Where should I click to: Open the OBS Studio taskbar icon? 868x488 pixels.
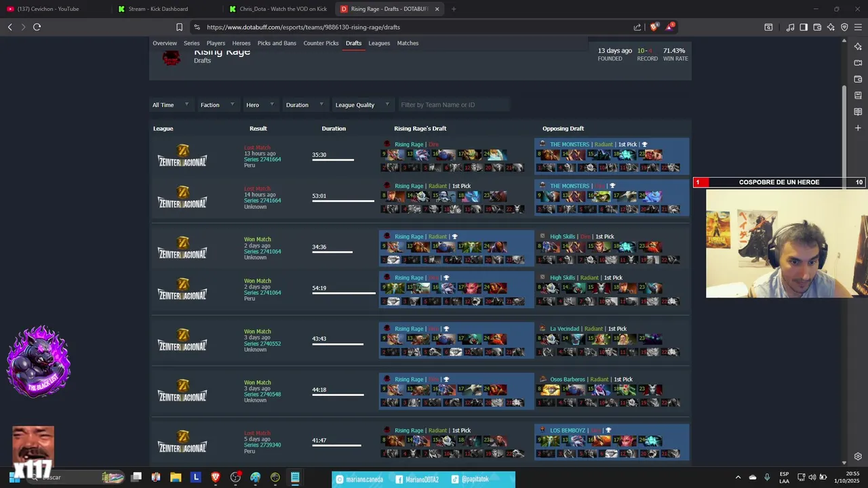(235, 477)
